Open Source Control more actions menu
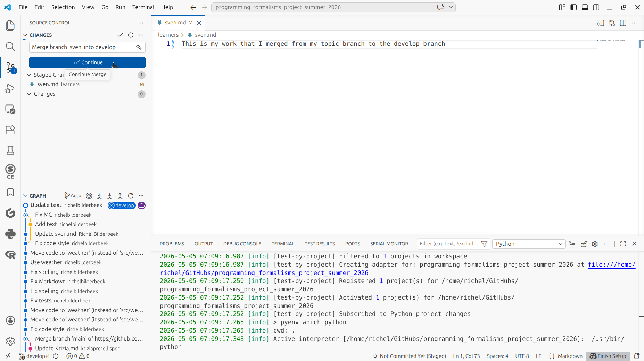 pos(141,23)
